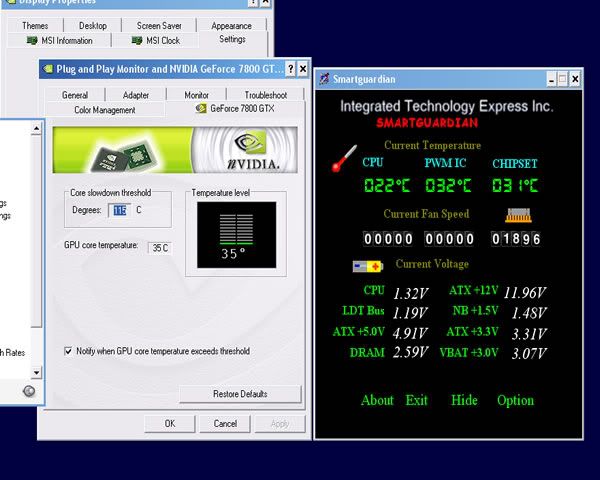Click the LDT Bus voltage value 1.19V

(x=410, y=313)
